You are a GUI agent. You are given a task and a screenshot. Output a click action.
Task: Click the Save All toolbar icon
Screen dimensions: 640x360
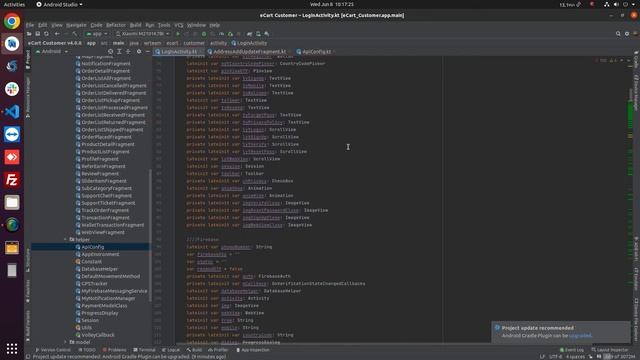pyautogui.click(x=38, y=34)
